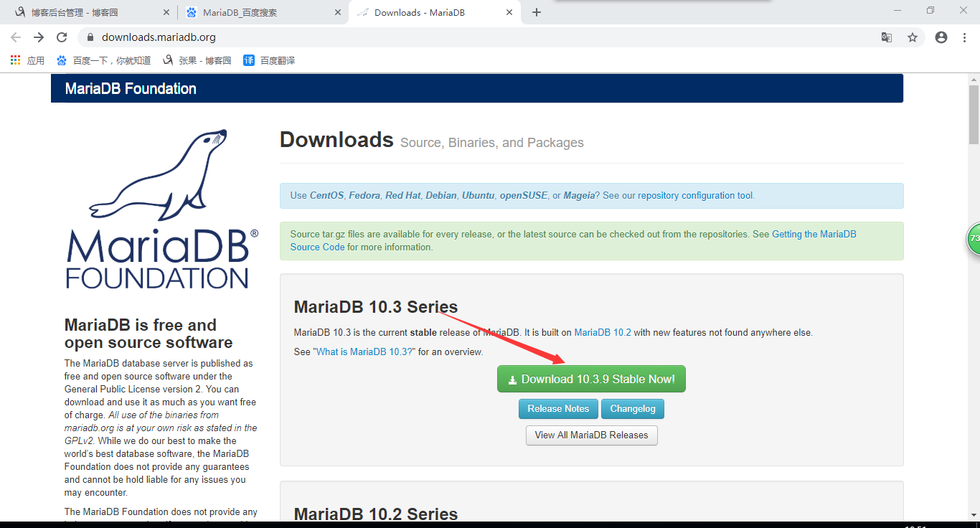Reload the page with refresh icon
The width and height of the screenshot is (980, 528).
tap(62, 37)
